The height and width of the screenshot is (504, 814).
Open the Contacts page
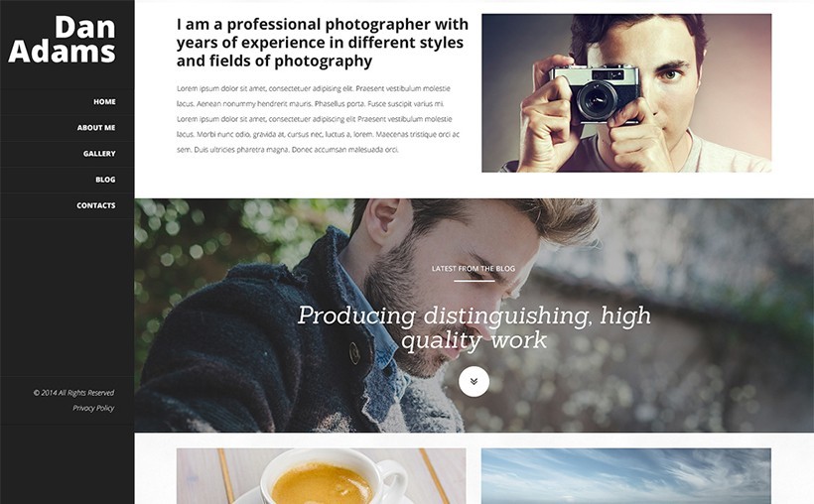96,205
